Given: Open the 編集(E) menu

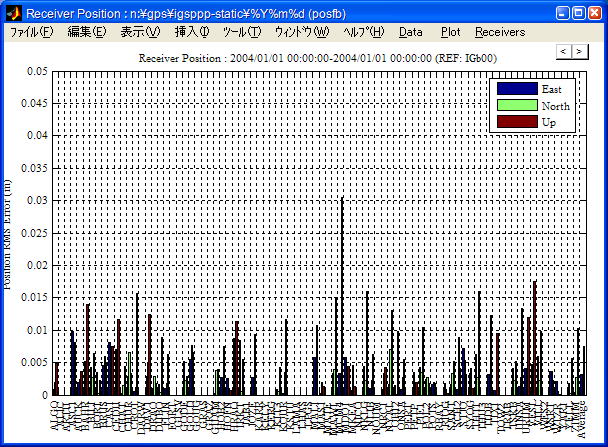Looking at the screenshot, I should pyautogui.click(x=86, y=32).
